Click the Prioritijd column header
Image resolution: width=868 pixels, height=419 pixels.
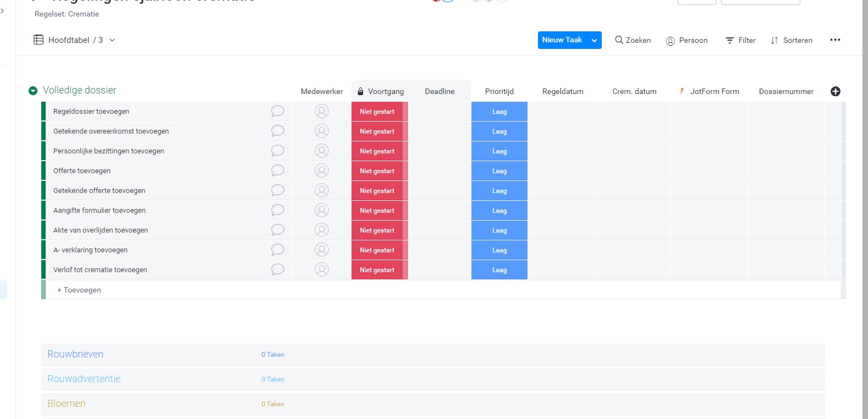499,91
